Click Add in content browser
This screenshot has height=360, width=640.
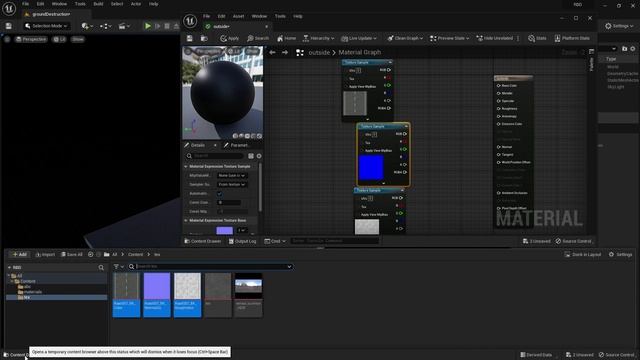tap(20, 254)
